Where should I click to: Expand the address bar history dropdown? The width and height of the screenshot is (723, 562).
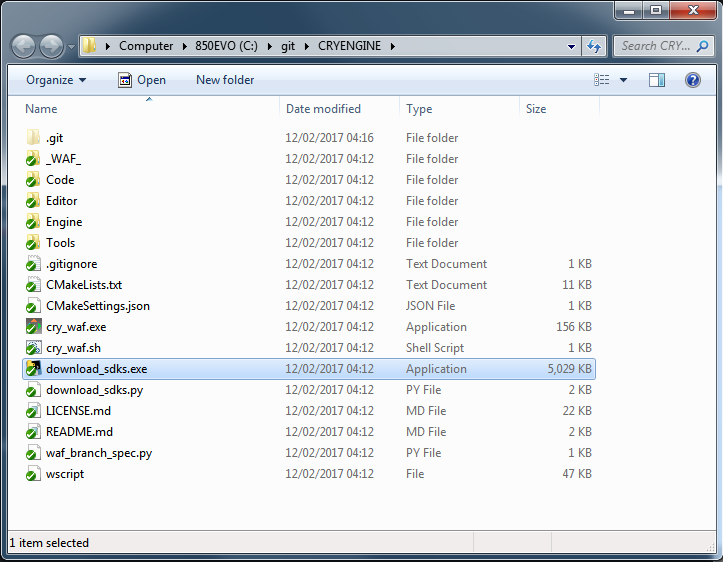click(571, 46)
